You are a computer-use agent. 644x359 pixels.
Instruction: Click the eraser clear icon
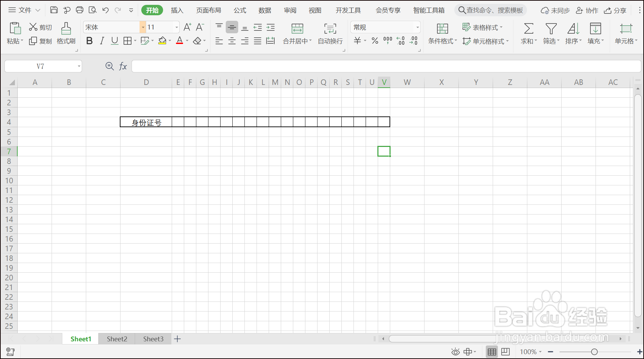point(197,41)
